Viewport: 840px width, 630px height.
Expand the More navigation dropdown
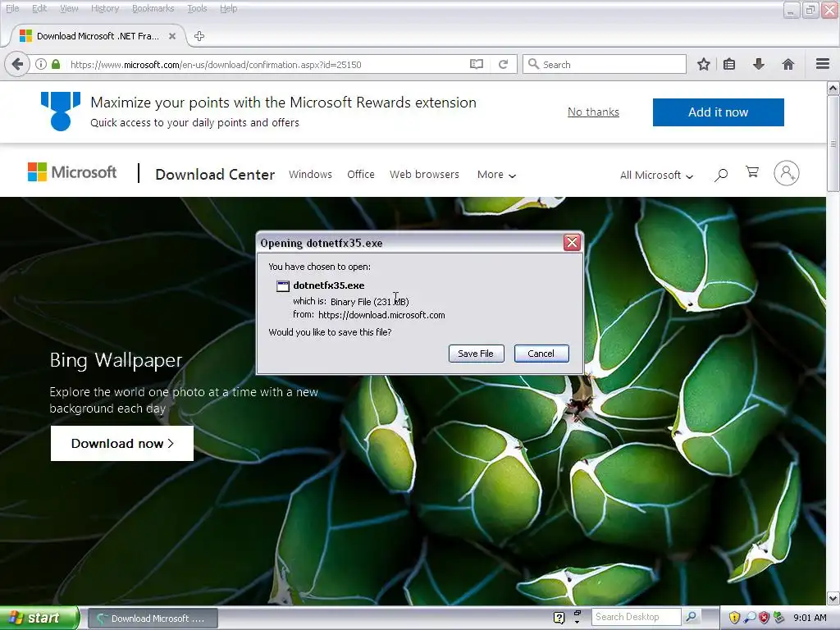(496, 175)
